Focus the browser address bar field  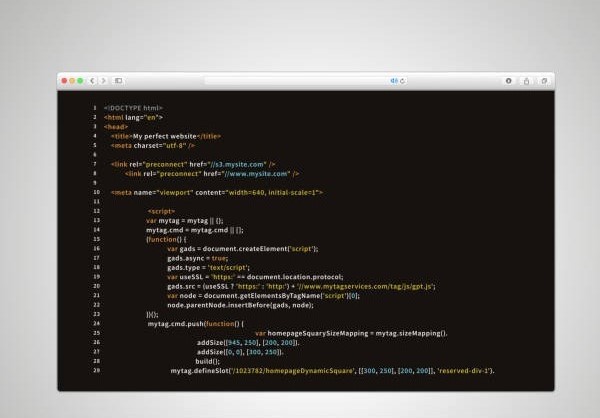[x=300, y=80]
